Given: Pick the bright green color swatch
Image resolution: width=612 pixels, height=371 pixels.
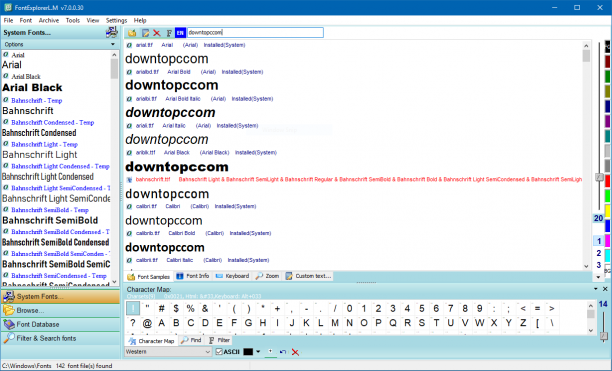Looking at the screenshot, I should 608,196.
